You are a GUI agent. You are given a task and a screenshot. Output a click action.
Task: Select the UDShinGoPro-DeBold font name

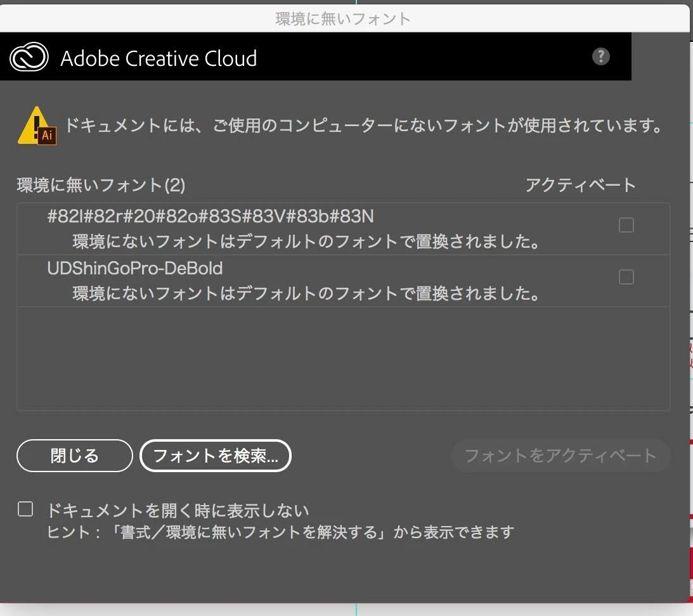[x=135, y=268]
